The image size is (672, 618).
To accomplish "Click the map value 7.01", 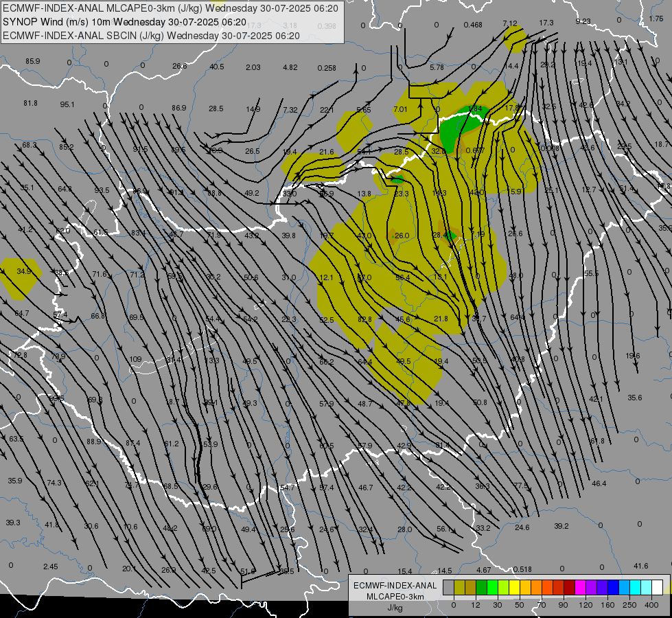I will tap(400, 109).
